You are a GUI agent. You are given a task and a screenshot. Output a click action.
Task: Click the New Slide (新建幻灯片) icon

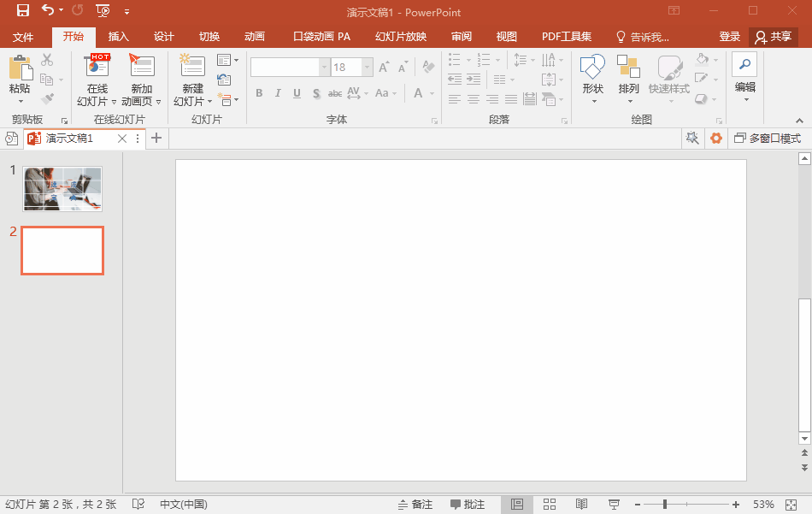[192, 67]
